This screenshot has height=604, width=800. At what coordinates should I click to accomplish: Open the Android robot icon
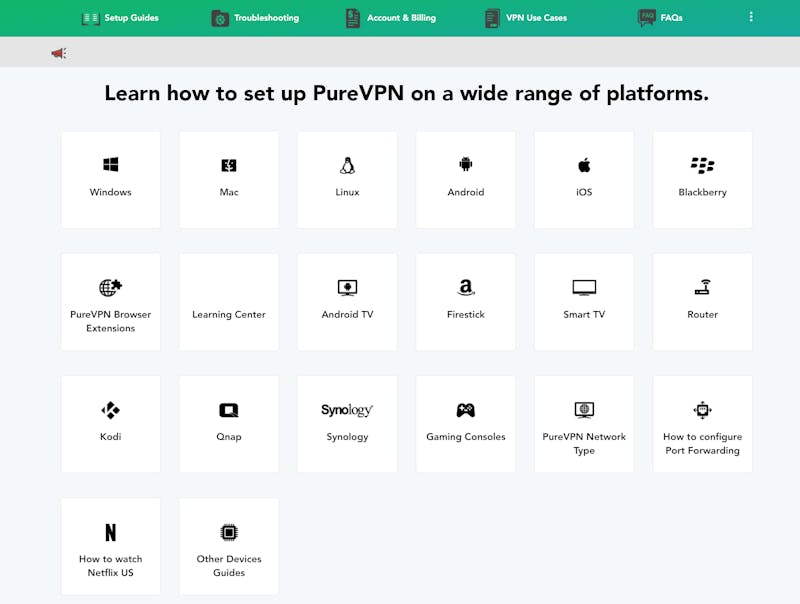point(466,164)
